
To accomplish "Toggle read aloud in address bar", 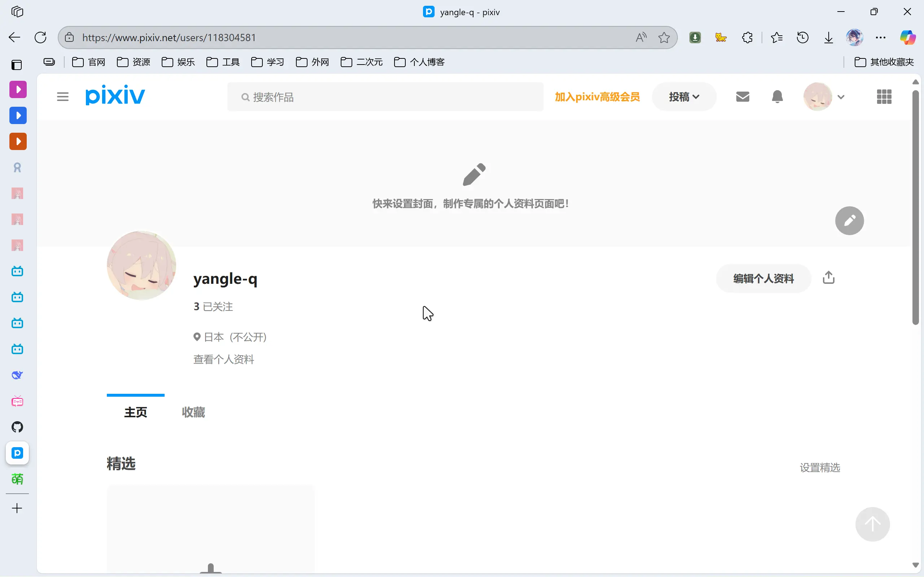I will pos(641,38).
